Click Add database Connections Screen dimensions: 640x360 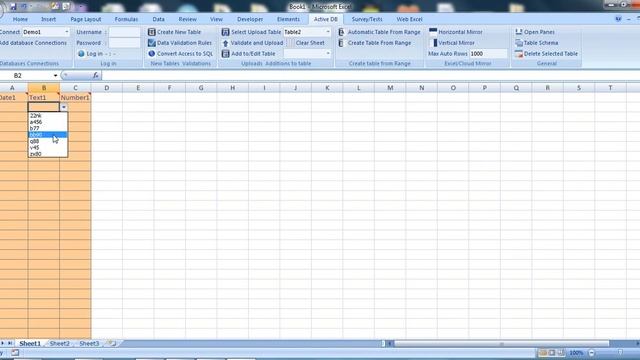click(x=33, y=43)
